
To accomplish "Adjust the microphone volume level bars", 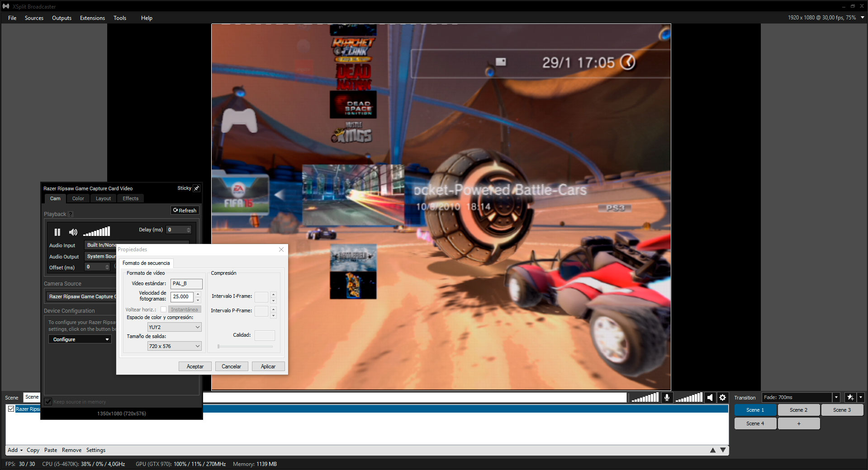I will coord(645,397).
